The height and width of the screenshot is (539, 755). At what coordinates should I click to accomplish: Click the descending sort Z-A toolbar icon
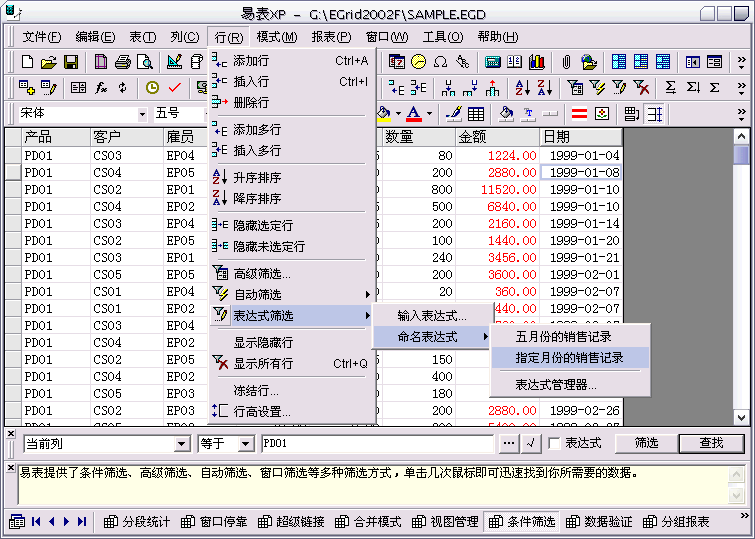point(545,88)
